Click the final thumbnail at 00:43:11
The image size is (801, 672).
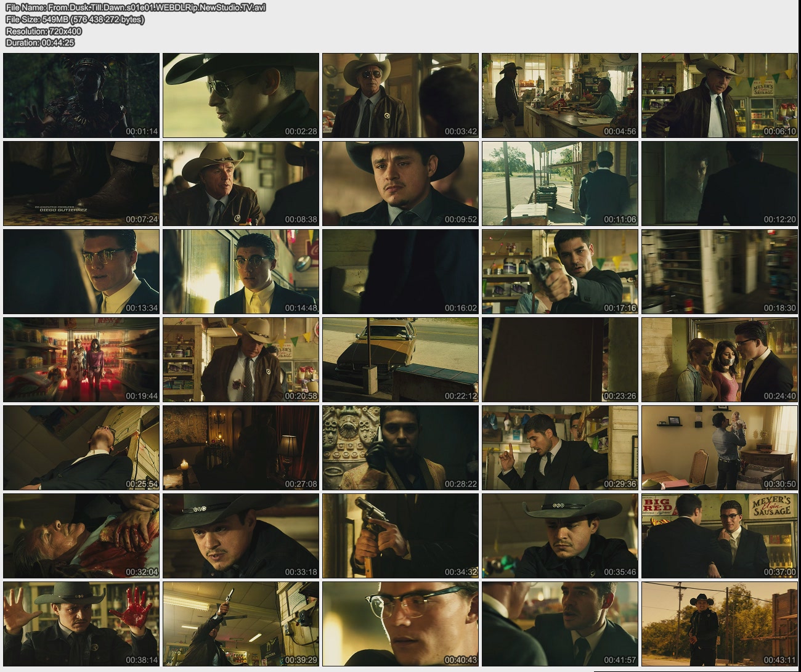[720, 624]
